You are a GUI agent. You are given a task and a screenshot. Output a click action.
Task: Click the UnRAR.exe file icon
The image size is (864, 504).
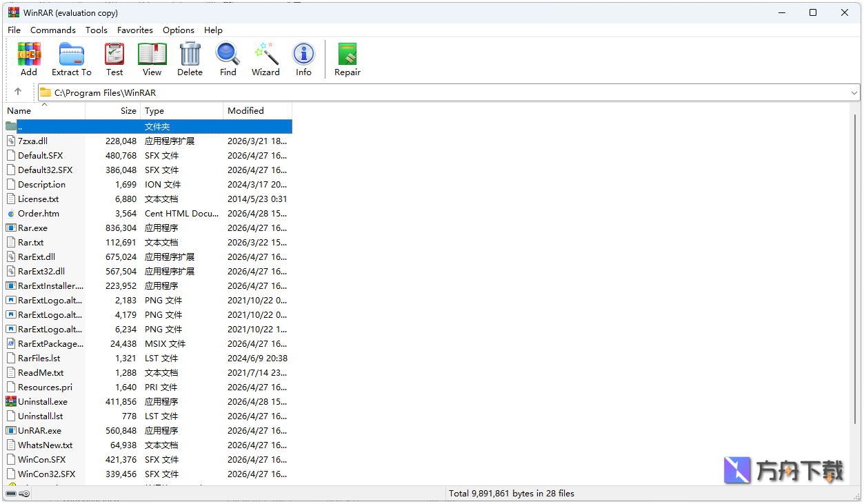11,430
